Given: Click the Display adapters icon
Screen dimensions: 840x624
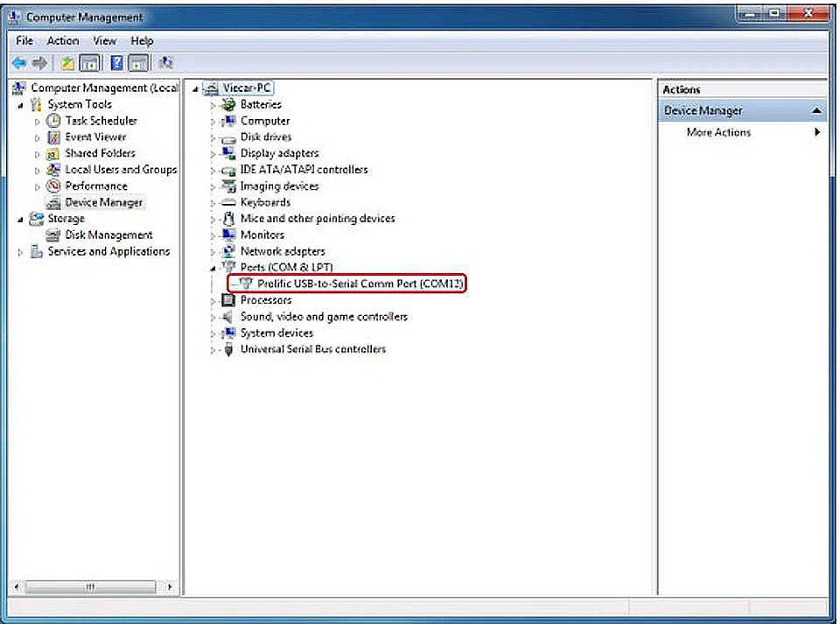Looking at the screenshot, I should click(x=228, y=153).
